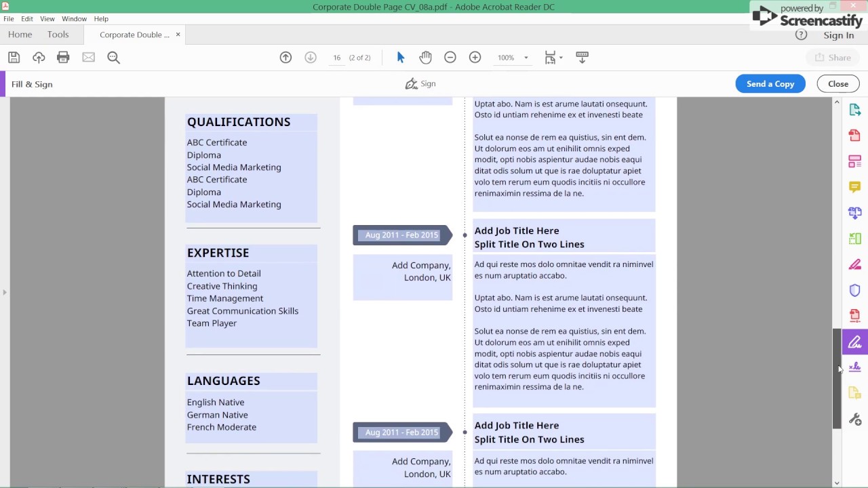Open the Compress PDF tool in sidebar
The height and width of the screenshot is (488, 868).
click(854, 316)
